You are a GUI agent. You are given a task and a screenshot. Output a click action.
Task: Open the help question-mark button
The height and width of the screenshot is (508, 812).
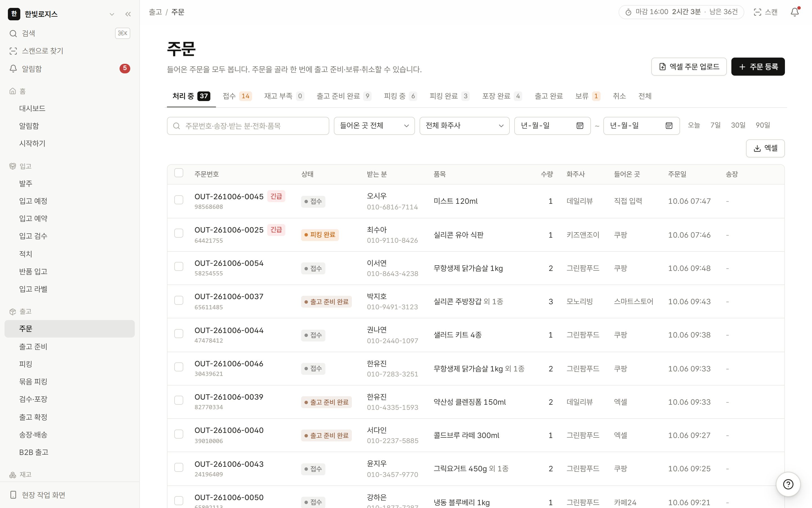click(788, 484)
